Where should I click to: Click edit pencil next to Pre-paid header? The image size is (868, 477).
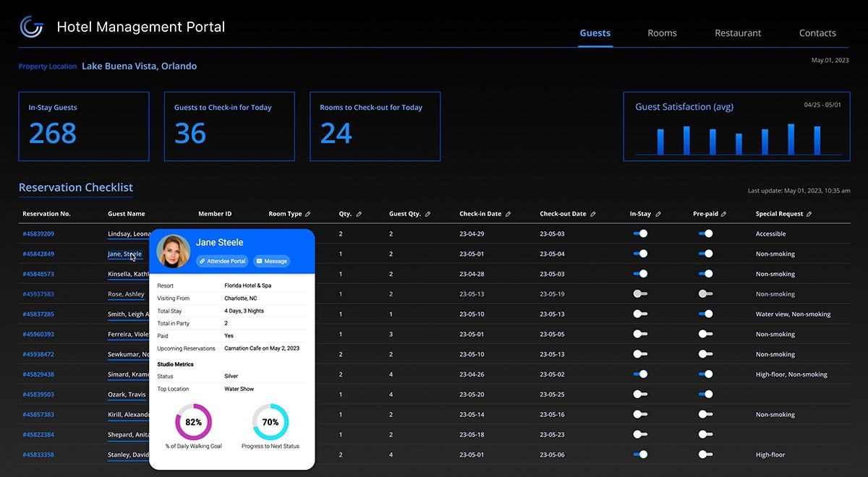click(x=724, y=215)
